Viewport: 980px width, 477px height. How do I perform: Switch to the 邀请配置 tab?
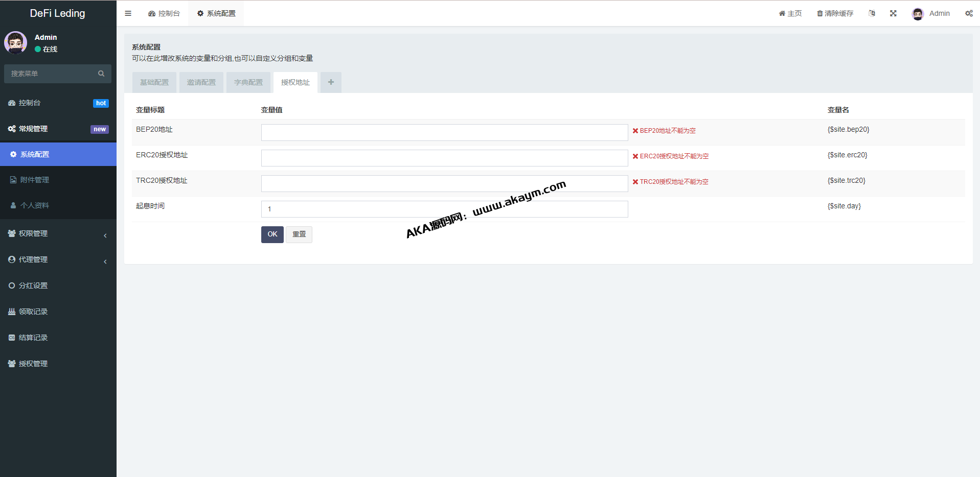pyautogui.click(x=201, y=82)
